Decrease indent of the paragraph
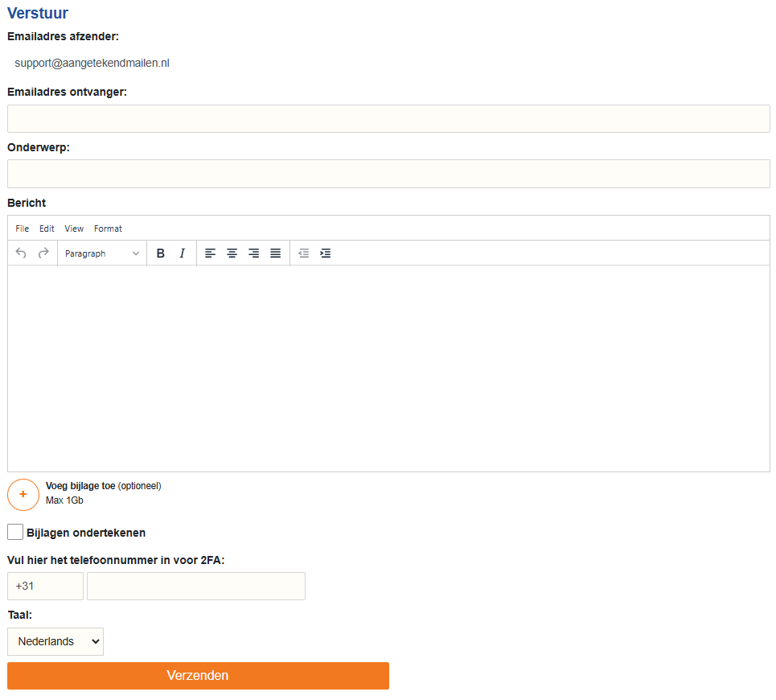The image size is (776, 700). click(303, 253)
